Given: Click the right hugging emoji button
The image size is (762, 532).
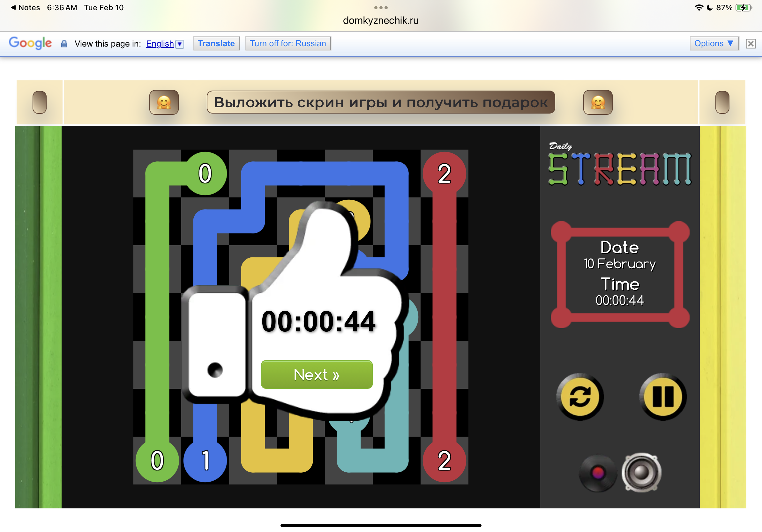Looking at the screenshot, I should tap(597, 102).
